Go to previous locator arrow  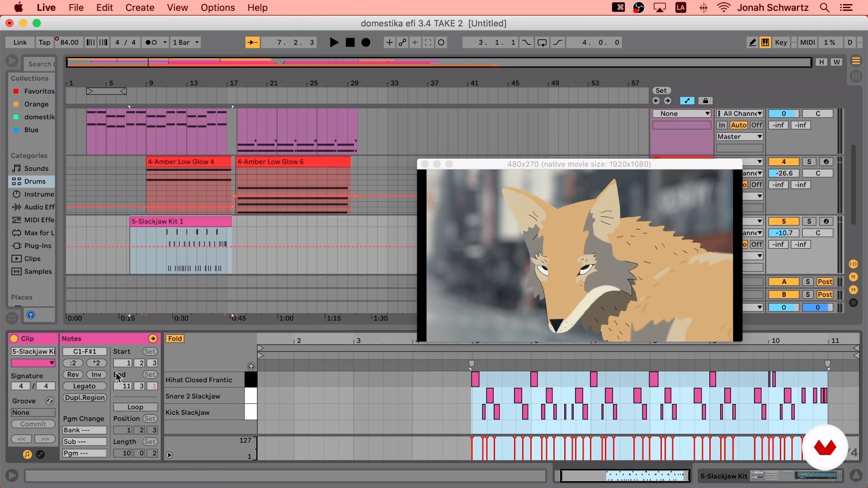[x=656, y=101]
